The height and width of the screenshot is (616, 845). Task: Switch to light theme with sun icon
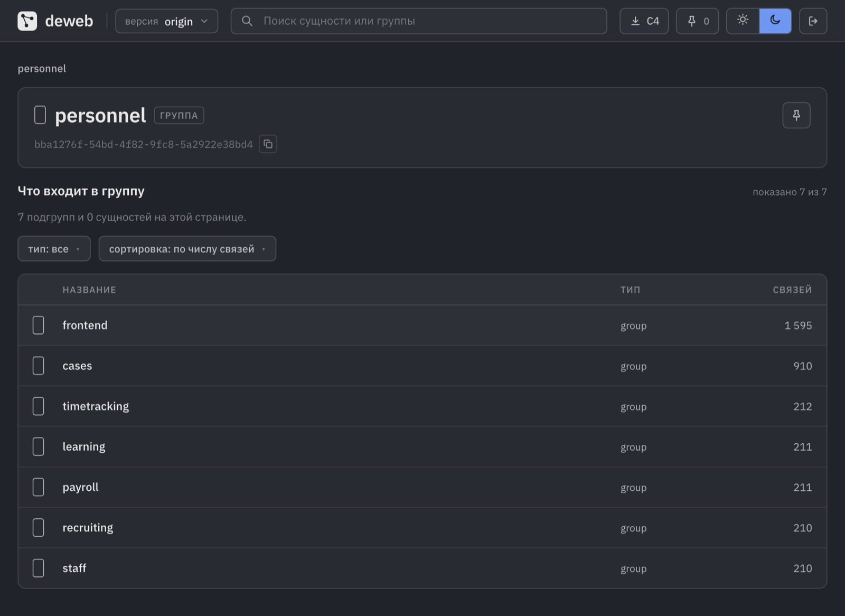(743, 21)
